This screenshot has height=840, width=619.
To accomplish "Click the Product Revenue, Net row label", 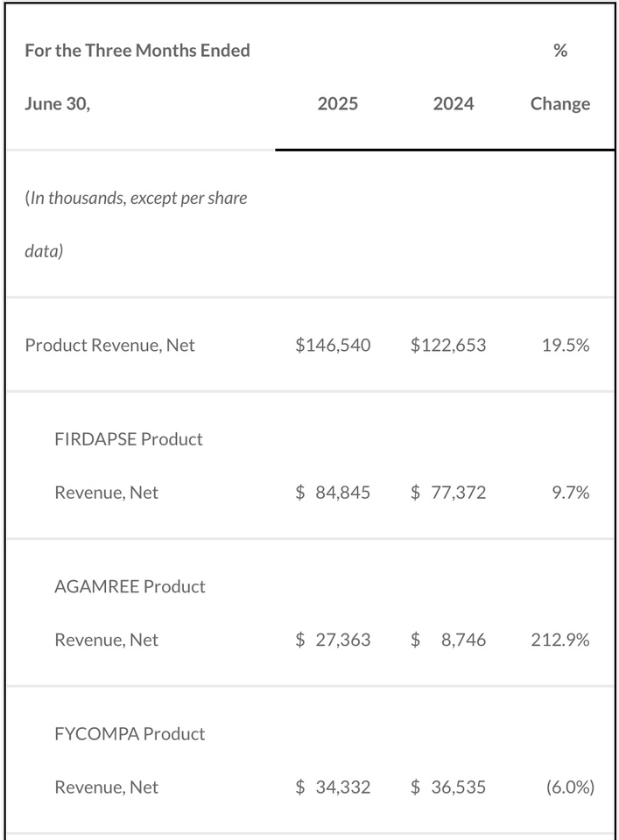I will (x=109, y=345).
